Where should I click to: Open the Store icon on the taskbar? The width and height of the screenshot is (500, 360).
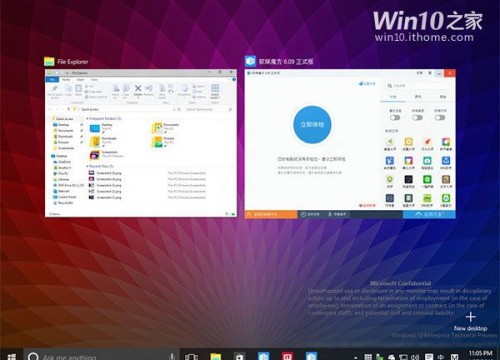pos(239,356)
